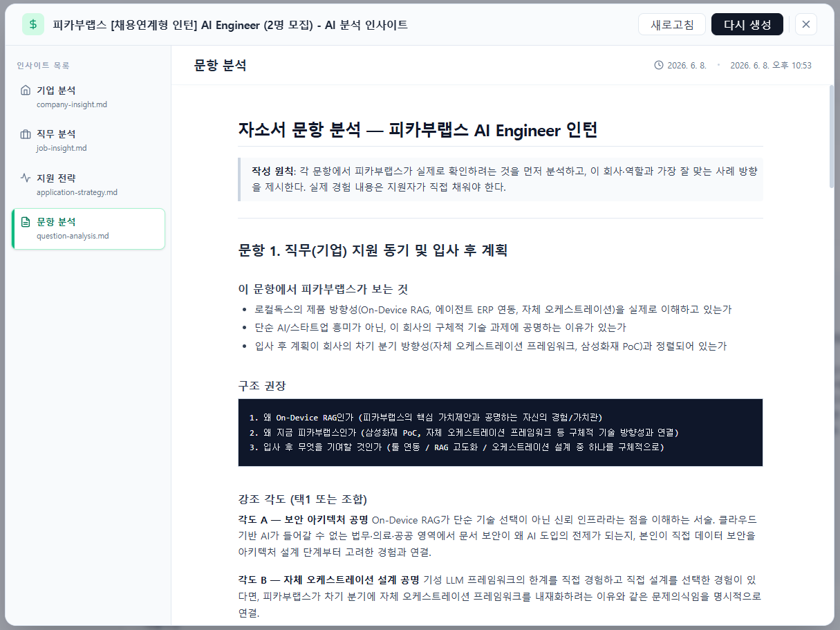This screenshot has height=630, width=840.
Task: Open the 기업 분석 insight
Action: (x=88, y=97)
